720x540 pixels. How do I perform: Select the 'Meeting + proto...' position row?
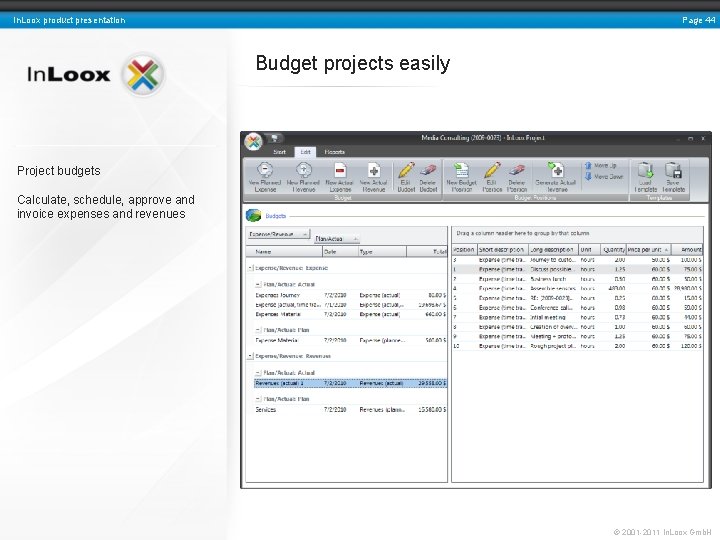(x=577, y=337)
